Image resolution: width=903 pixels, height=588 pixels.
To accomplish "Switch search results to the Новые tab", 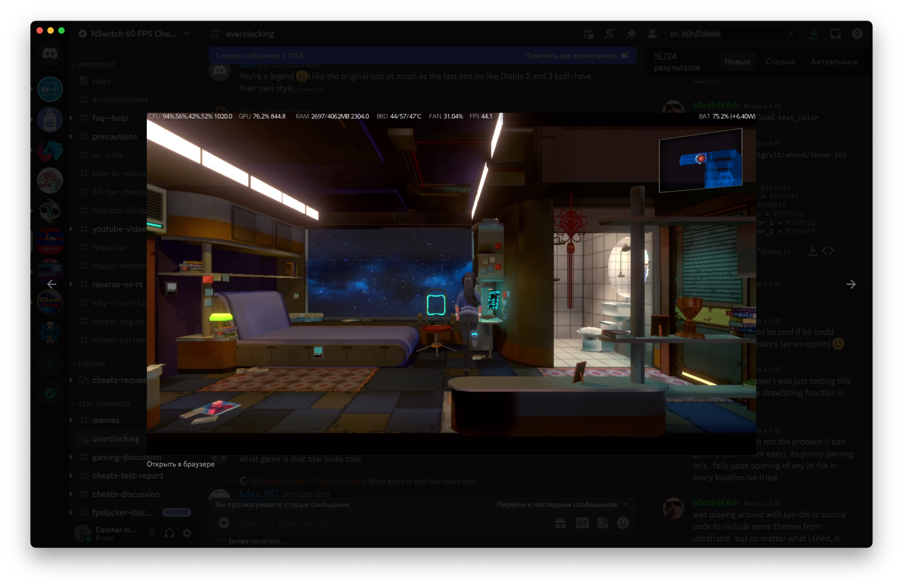I will pos(737,61).
